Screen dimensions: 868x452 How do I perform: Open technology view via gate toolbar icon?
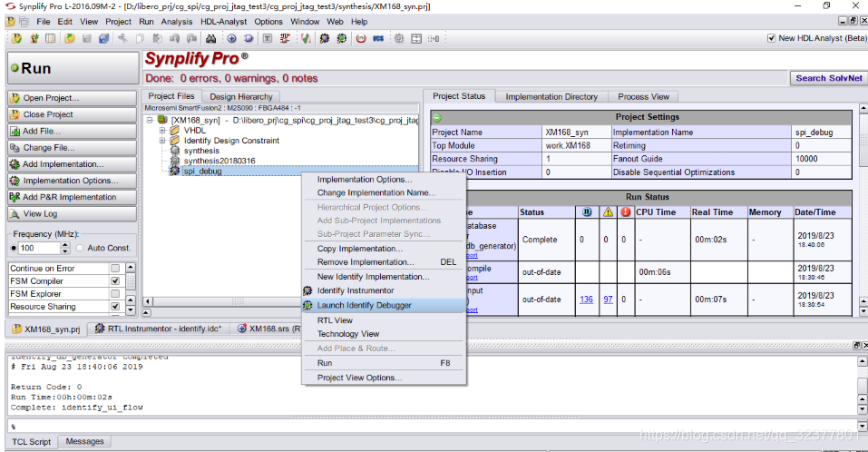(249, 38)
